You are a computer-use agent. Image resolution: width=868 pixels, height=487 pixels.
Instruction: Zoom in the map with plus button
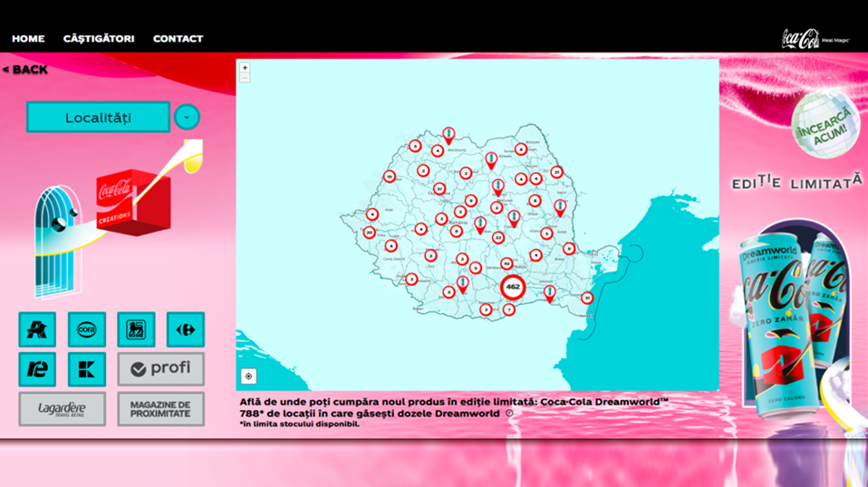[245, 68]
